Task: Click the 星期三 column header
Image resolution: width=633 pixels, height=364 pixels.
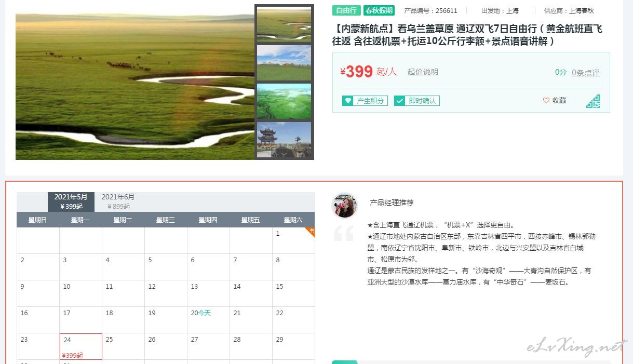Action: click(166, 220)
